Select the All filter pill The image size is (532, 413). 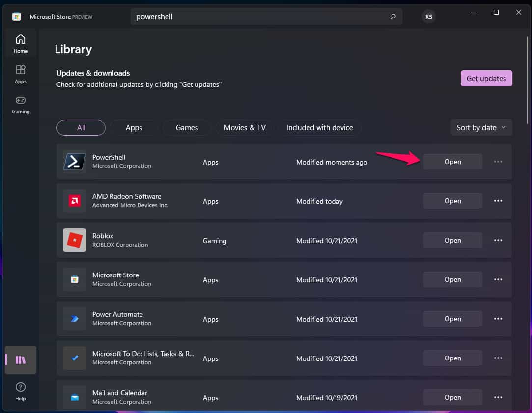click(x=81, y=128)
